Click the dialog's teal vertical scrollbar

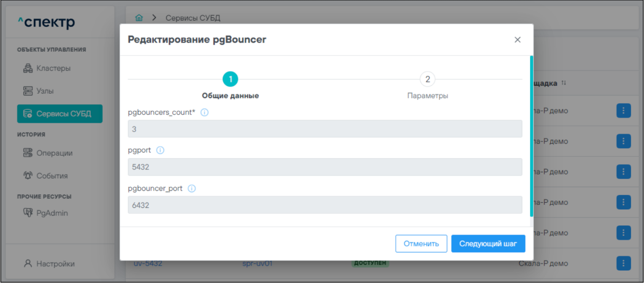[x=532, y=136]
